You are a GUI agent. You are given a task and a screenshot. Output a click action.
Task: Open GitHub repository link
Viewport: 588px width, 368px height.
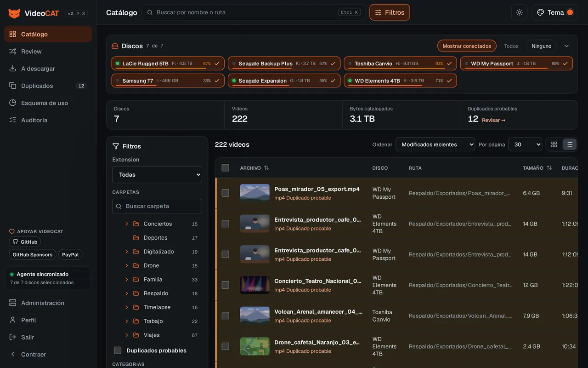pyautogui.click(x=25, y=242)
